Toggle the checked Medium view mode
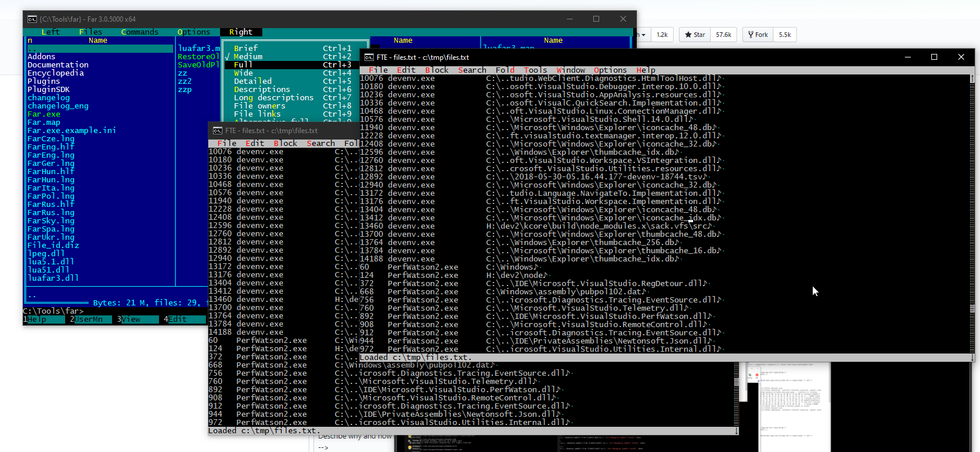The image size is (980, 452). pos(292,56)
